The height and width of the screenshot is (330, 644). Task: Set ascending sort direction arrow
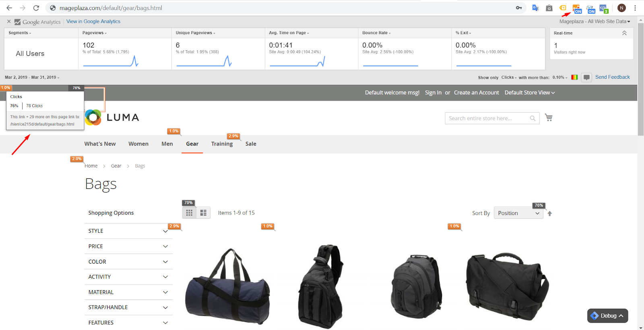click(550, 213)
